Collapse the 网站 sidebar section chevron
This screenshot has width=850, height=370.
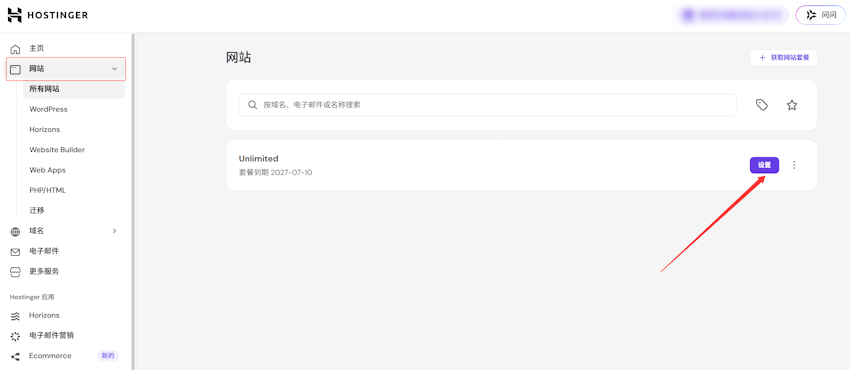tap(114, 69)
